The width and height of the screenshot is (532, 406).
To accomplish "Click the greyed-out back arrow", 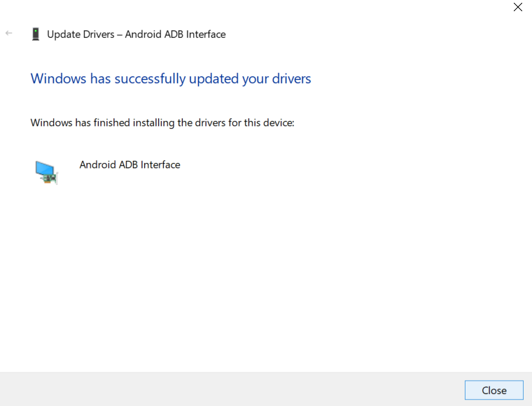I will (9, 33).
